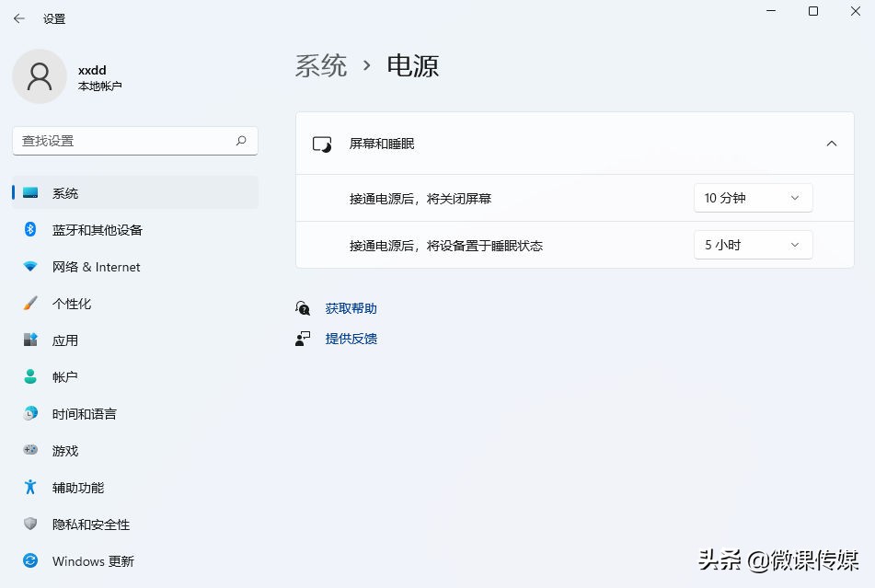Open the 系统 sidebar section
Screen dimensions: 875x588
pyautogui.click(x=135, y=192)
